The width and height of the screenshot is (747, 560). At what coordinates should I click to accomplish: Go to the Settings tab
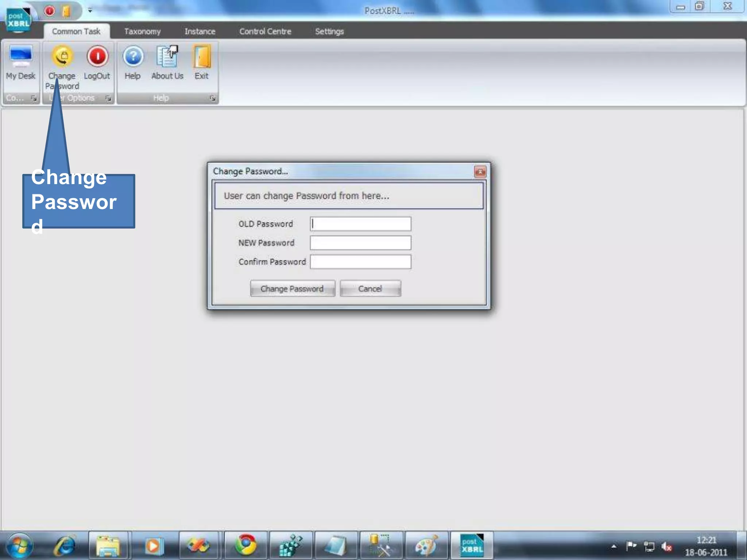(x=329, y=31)
